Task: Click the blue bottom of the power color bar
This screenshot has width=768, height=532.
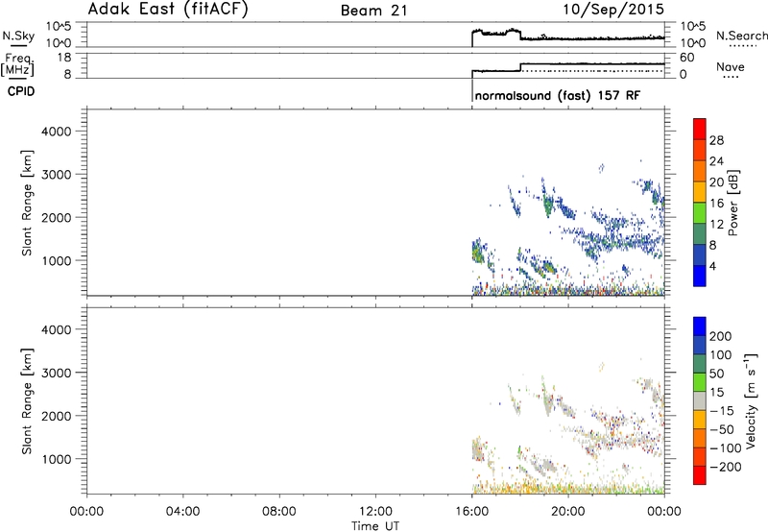Action: coord(700,276)
